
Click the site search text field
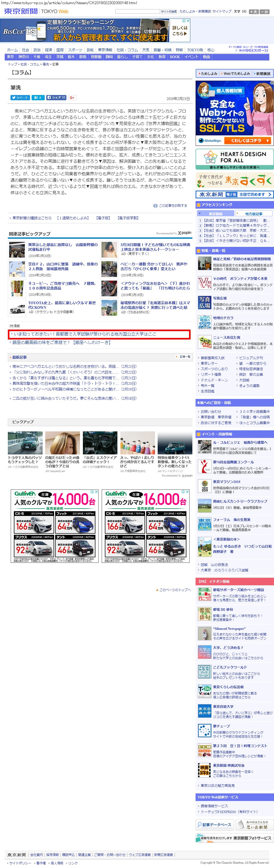(x=137, y=12)
